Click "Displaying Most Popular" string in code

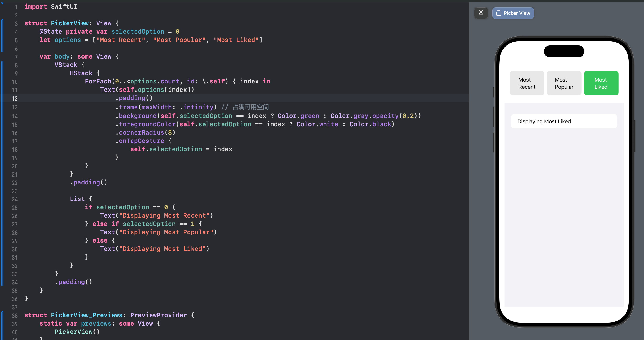click(x=166, y=232)
